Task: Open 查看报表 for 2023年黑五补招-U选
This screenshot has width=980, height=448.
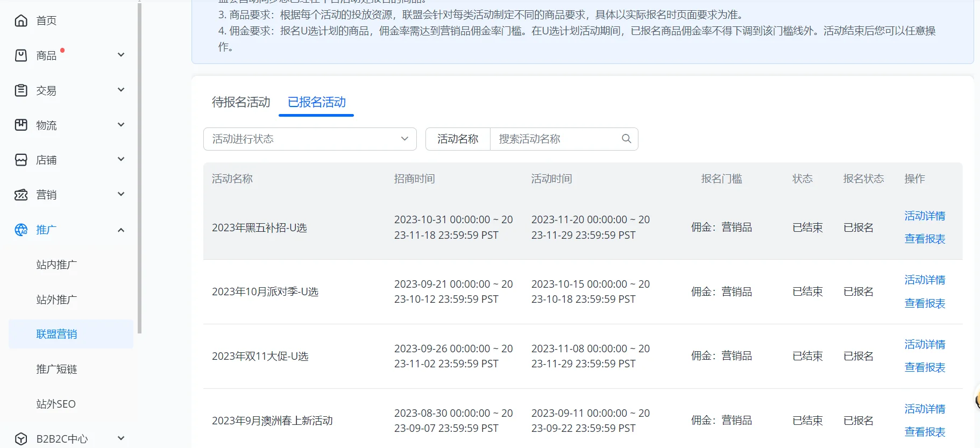Action: [925, 239]
